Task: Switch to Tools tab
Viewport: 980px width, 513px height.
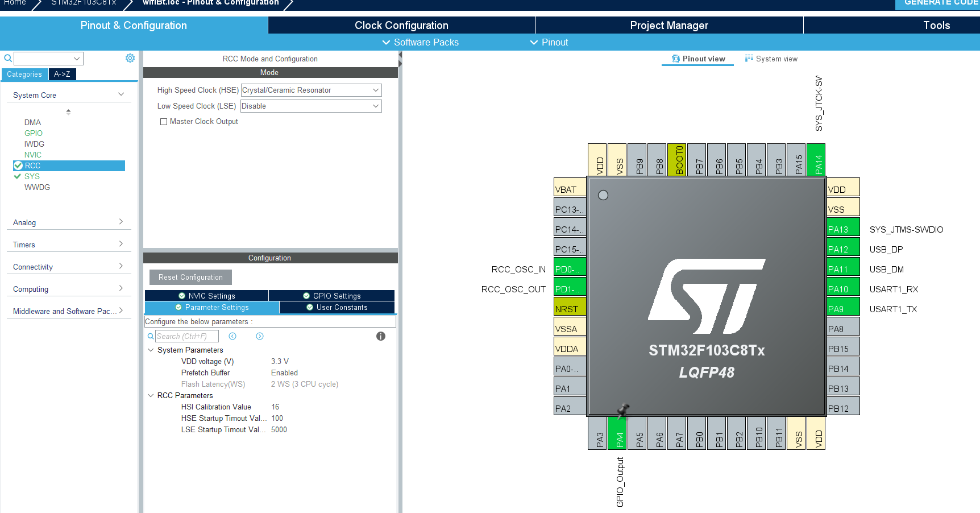Action: click(x=936, y=25)
